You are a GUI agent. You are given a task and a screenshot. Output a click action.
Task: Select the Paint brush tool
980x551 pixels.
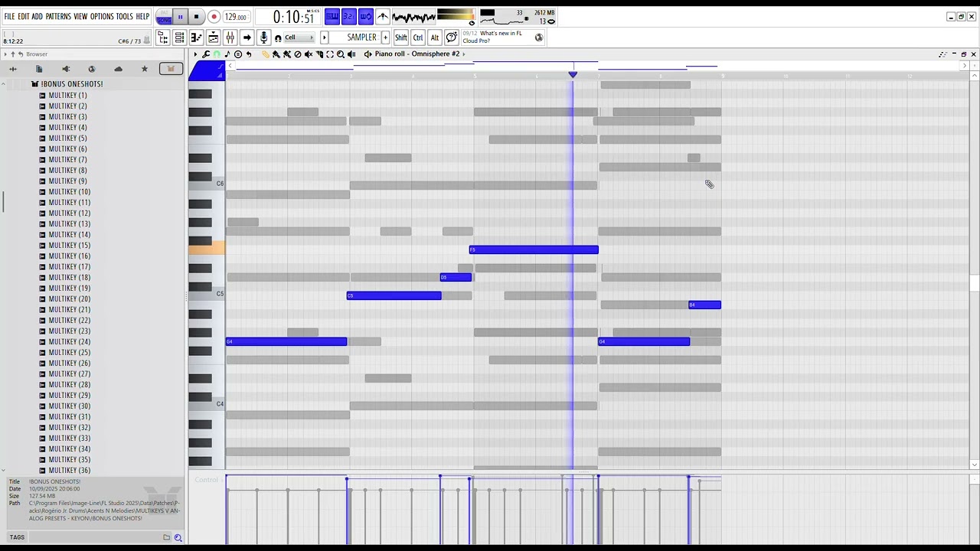point(276,54)
